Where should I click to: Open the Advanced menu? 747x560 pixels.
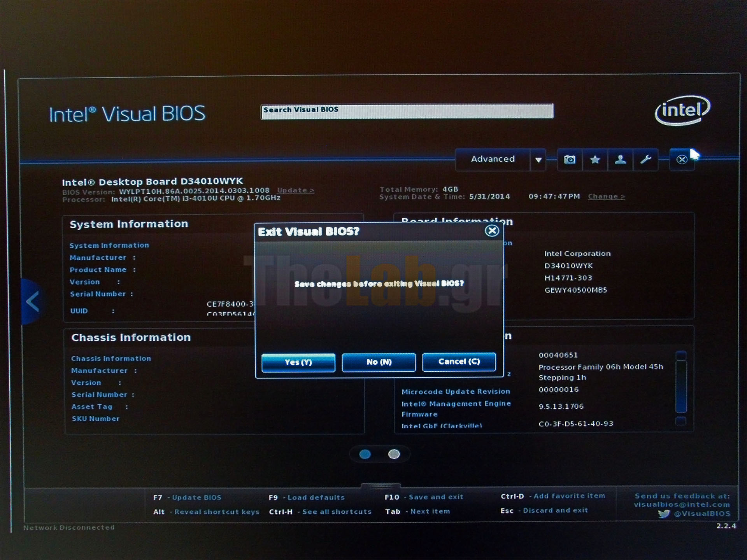[x=493, y=159]
